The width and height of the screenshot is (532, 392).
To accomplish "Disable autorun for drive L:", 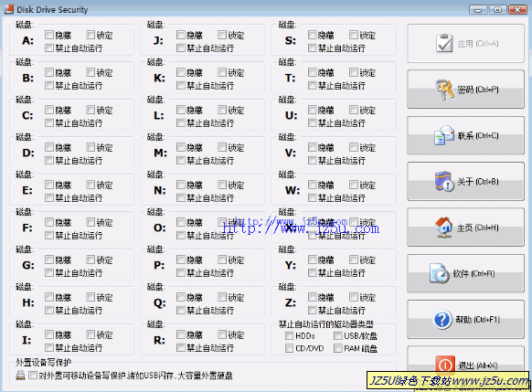I will coord(181,122).
